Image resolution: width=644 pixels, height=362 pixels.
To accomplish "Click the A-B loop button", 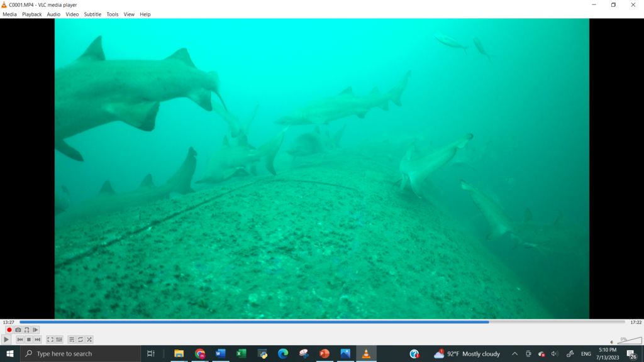I will pos(26,330).
